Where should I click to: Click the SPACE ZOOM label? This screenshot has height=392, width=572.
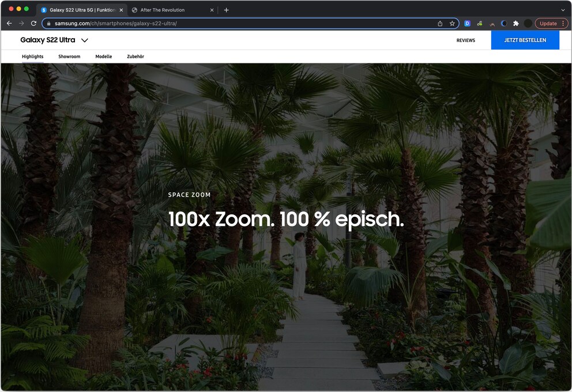click(x=189, y=195)
